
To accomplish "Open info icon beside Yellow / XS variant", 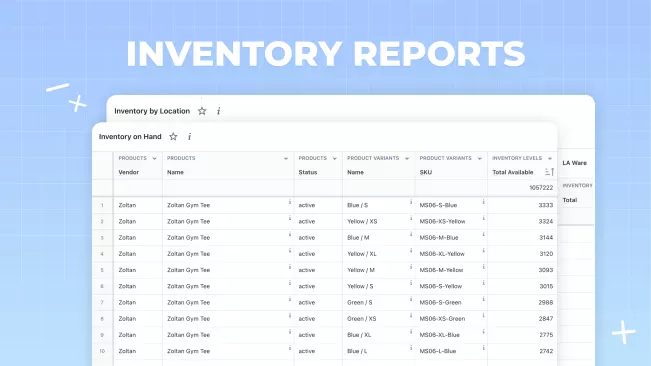I will coord(411,218).
